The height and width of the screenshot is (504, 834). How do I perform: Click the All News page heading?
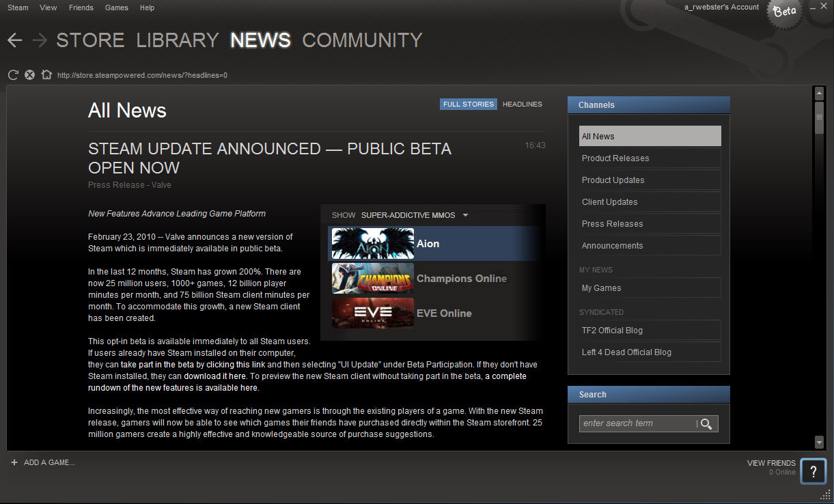[127, 111]
